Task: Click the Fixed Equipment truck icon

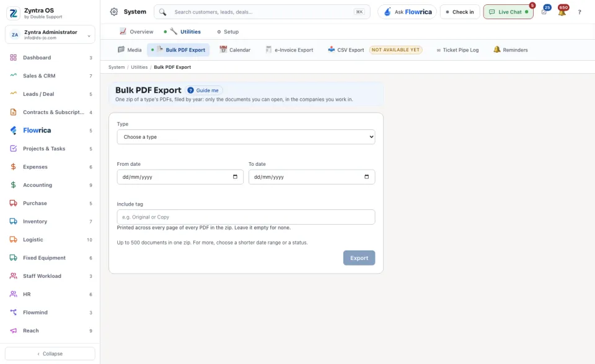Action: 13,258
